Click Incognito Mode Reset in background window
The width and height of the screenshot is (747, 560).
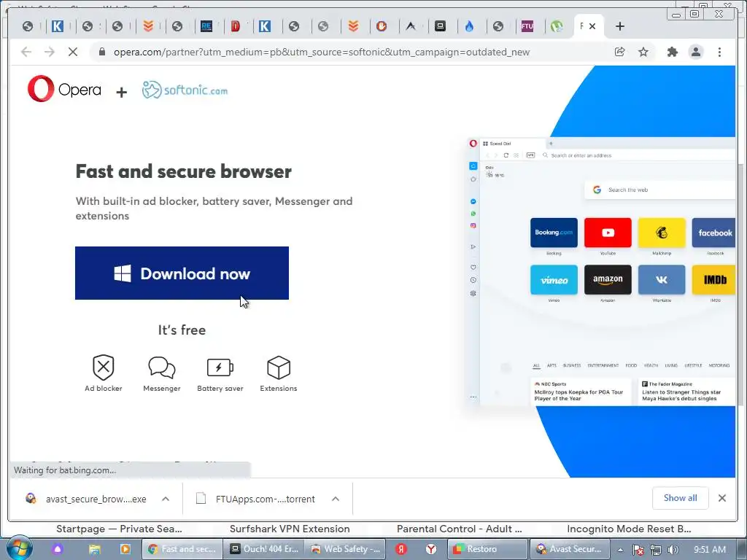629,529
